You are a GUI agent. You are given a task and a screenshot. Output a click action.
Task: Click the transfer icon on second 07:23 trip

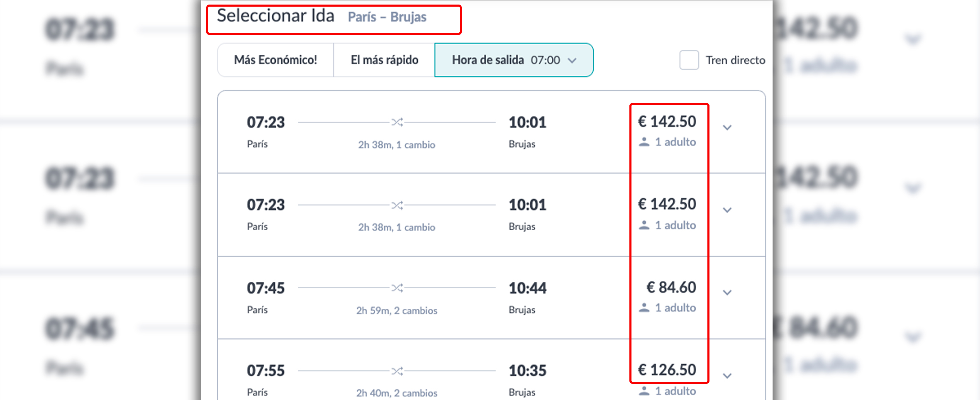[x=397, y=205]
